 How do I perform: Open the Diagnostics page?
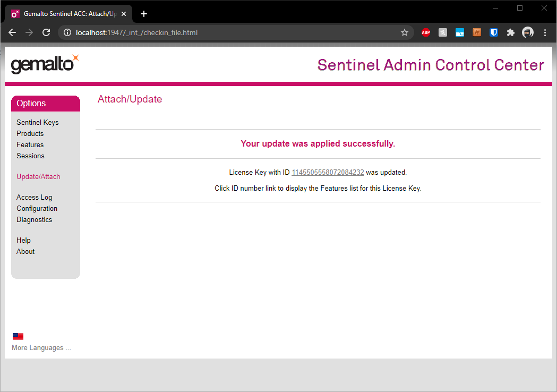(x=34, y=219)
